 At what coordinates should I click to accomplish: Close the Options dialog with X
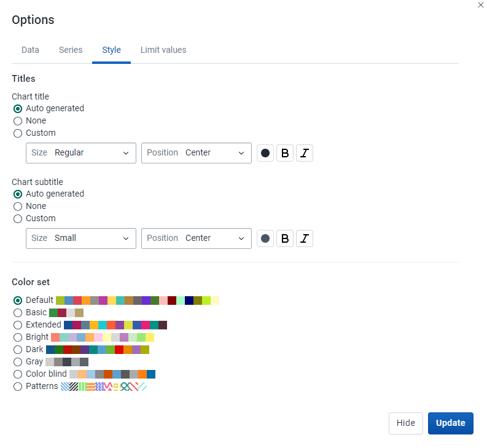(x=480, y=5)
